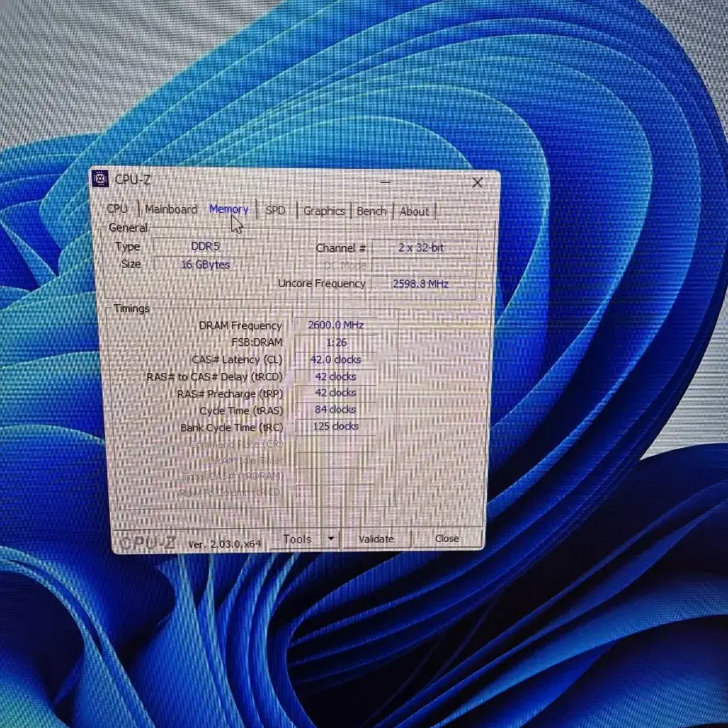Open the SPD tab
728x728 pixels.
[275, 210]
